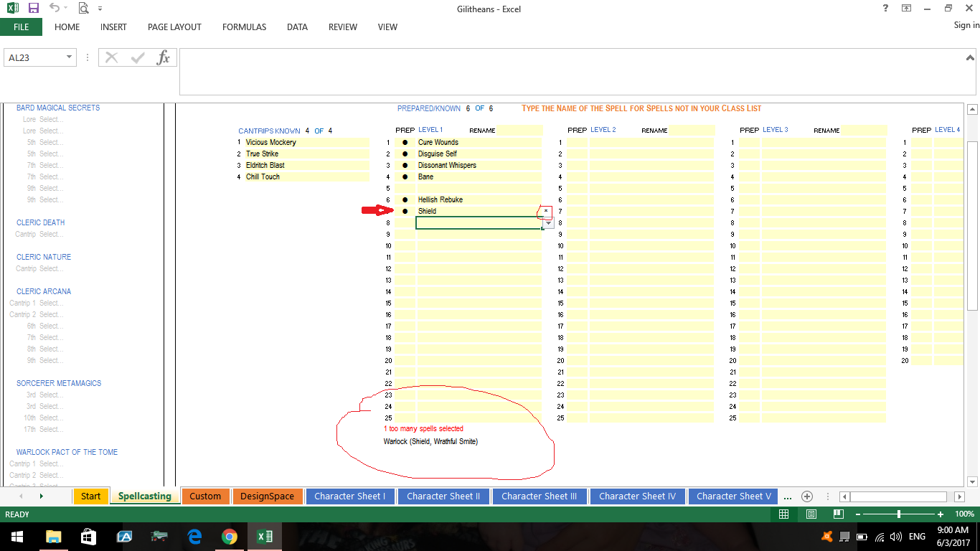Viewport: 980px width, 551px height.
Task: Click the ellipsis for more sheet tabs
Action: tap(788, 496)
